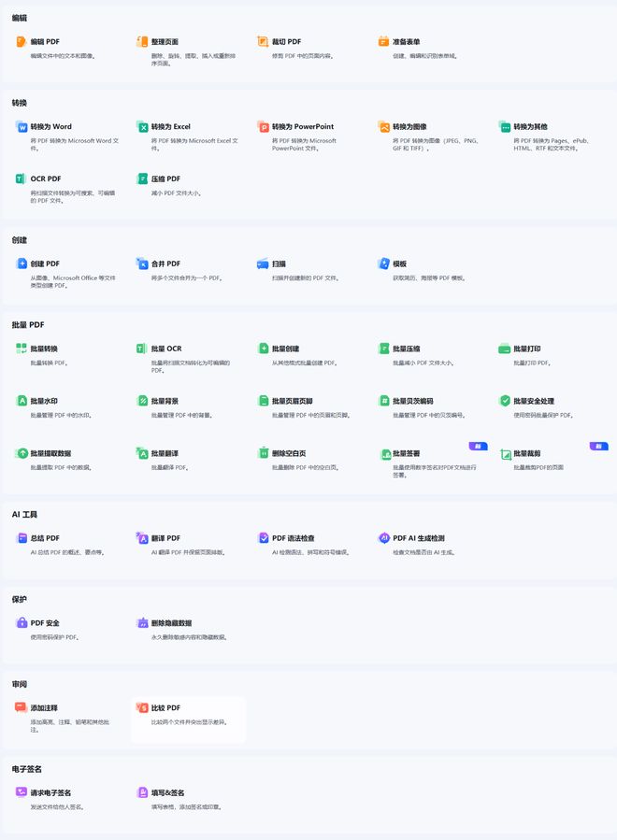This screenshot has width=617, height=840.
Task: Select the 裁切 PDF icon
Action: pyautogui.click(x=263, y=42)
